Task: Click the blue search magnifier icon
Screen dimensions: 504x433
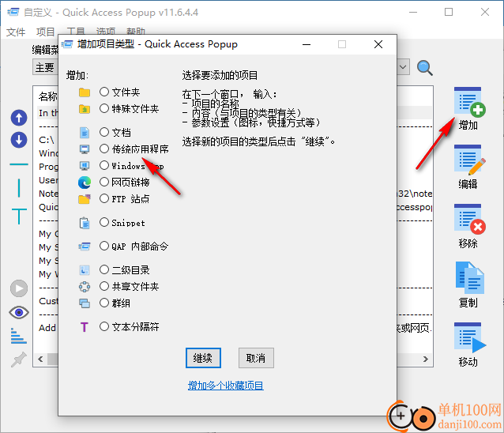Action: (424, 68)
